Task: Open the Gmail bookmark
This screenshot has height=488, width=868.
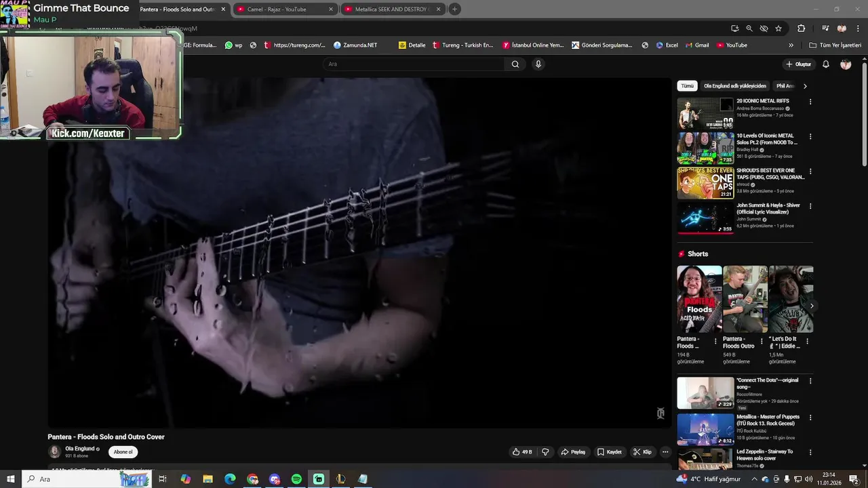Action: pyautogui.click(x=697, y=45)
